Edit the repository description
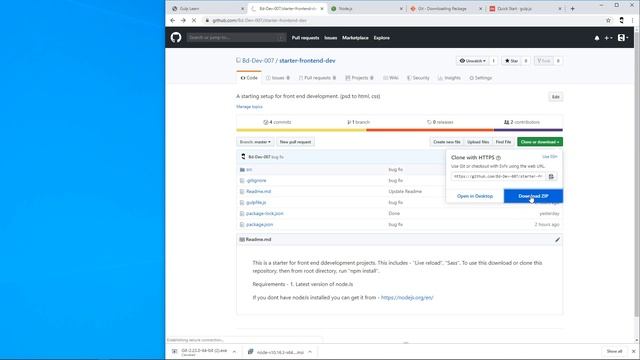Viewport: 640px width, 360px height. tap(556, 97)
